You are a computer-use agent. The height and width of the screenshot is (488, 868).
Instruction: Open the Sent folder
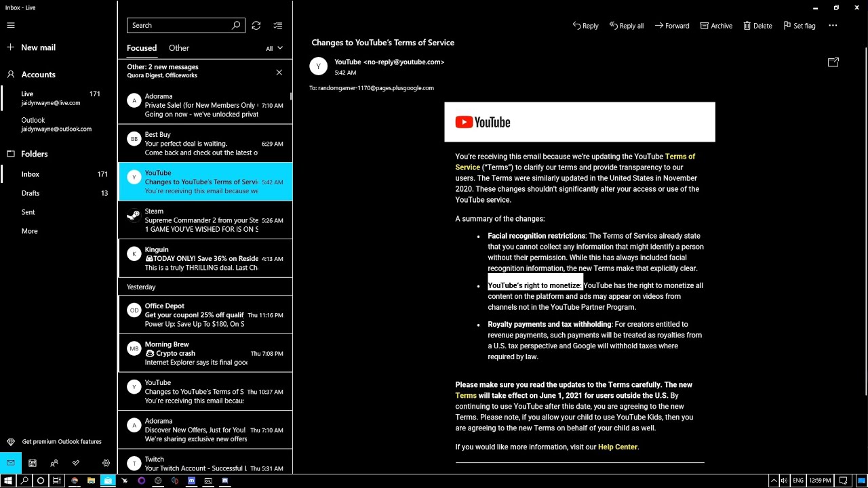58,212
